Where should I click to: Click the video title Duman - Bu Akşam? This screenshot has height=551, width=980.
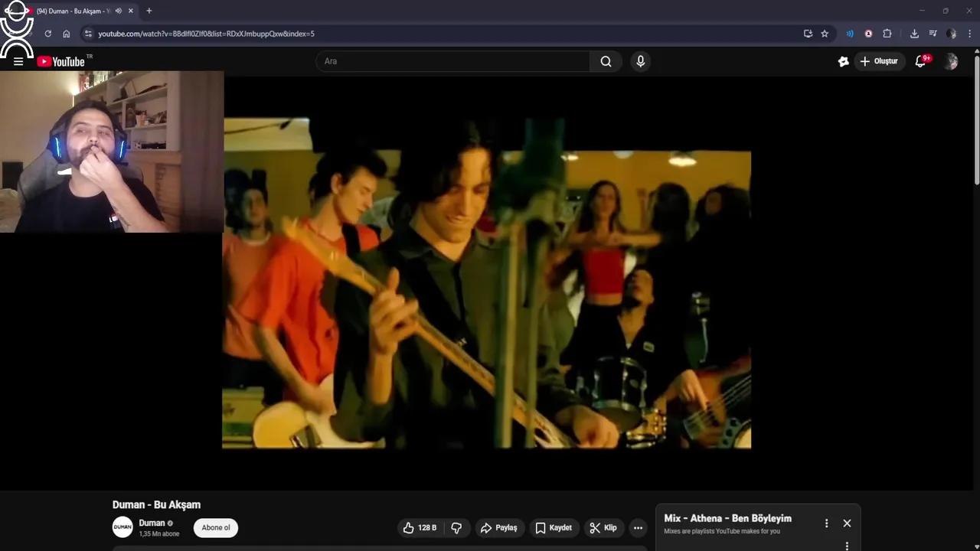coord(156,504)
